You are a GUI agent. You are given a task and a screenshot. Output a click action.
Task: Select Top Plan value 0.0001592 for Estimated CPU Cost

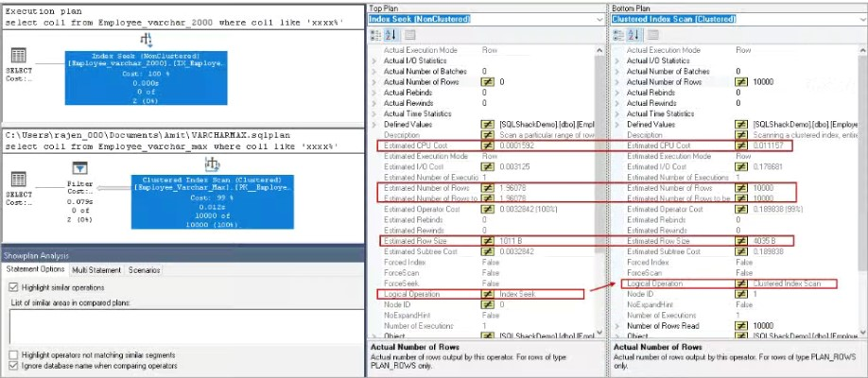click(519, 146)
